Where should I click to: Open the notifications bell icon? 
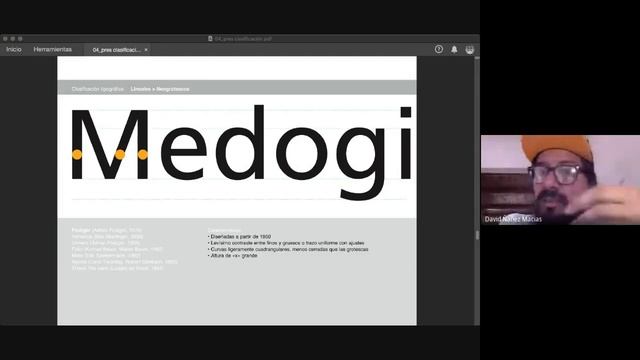454,49
